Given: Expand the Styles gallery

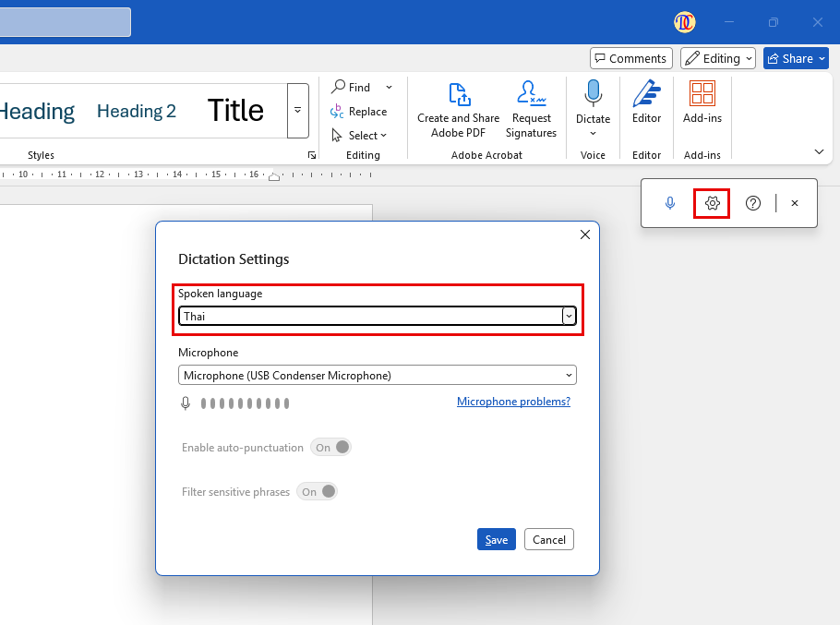Looking at the screenshot, I should click(x=297, y=111).
